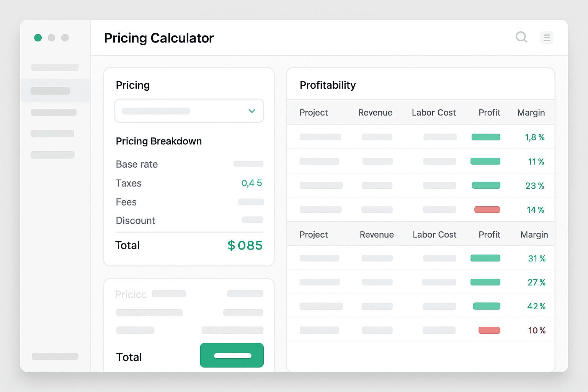Click the bottom sidebar item
The image size is (588, 392).
coord(55,356)
